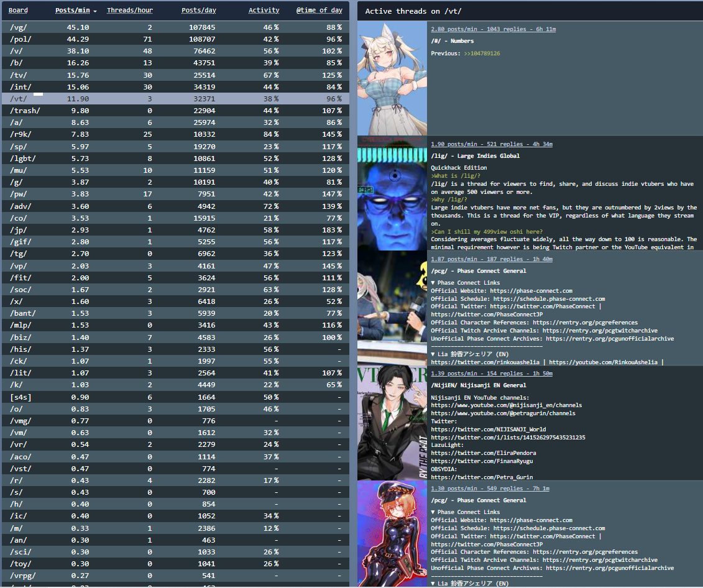Viewport: 703px width, 588px height.
Task: Select the /b/ board row
Action: 175,63
